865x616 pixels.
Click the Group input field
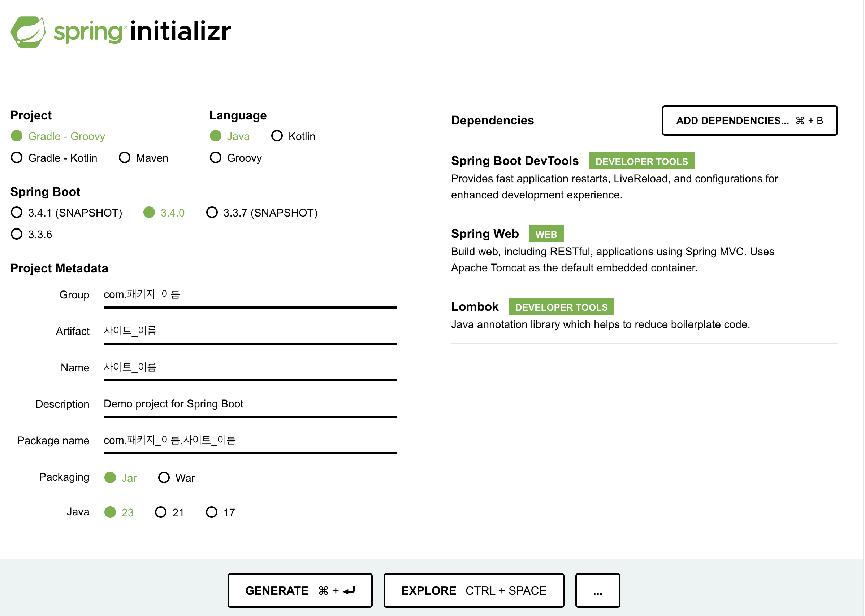[250, 295]
